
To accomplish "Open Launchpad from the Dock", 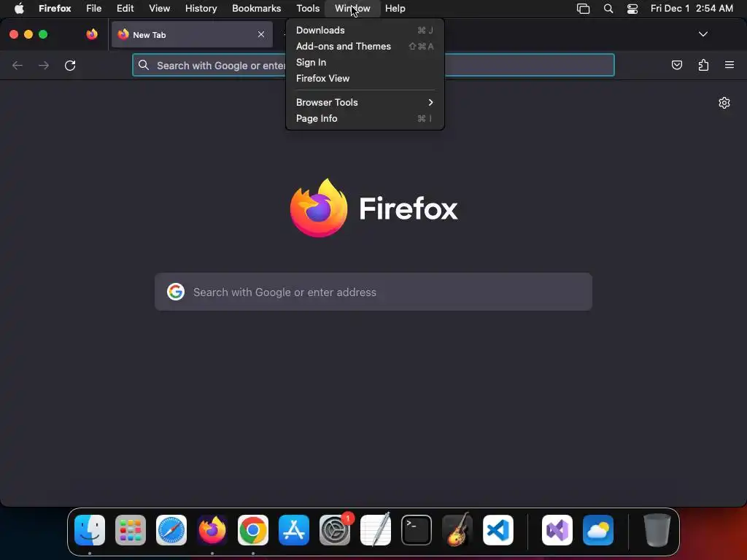I will point(131,530).
